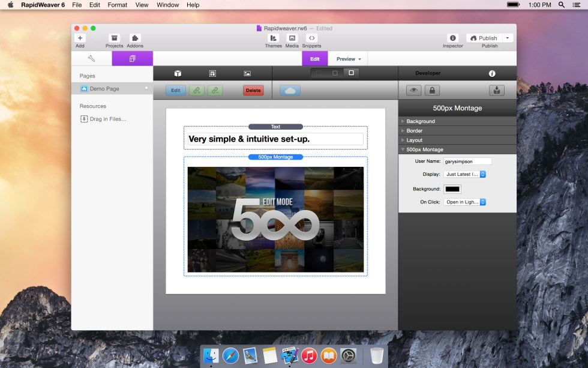588x368 pixels.
Task: Open iBooks icon in the Dock
Action: tap(329, 355)
